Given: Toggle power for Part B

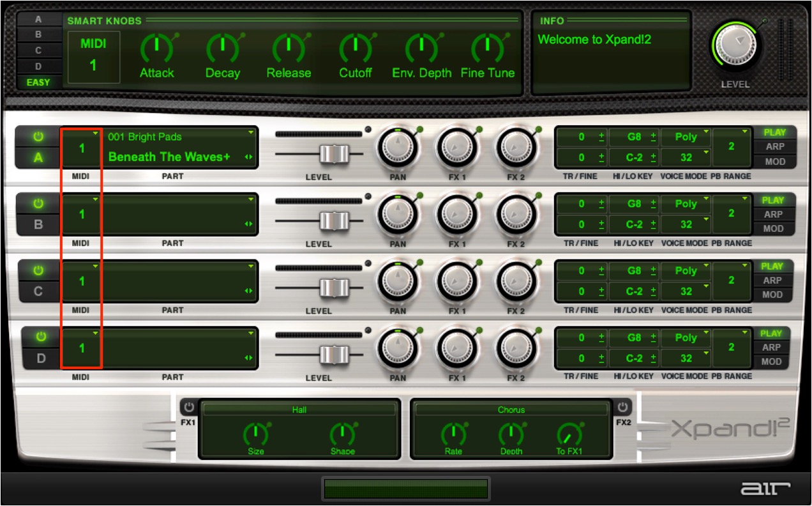Looking at the screenshot, I should tap(38, 204).
